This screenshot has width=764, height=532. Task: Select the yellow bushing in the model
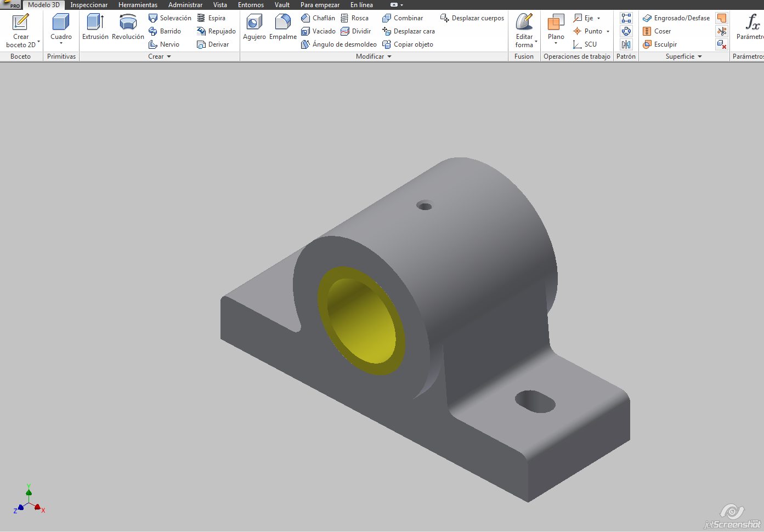pyautogui.click(x=361, y=321)
